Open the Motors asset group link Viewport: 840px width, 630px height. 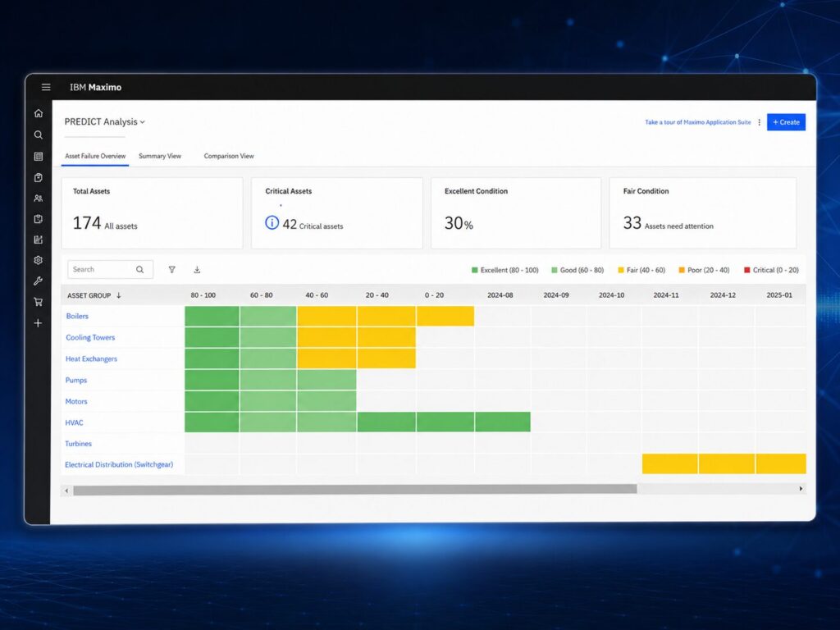tap(76, 401)
